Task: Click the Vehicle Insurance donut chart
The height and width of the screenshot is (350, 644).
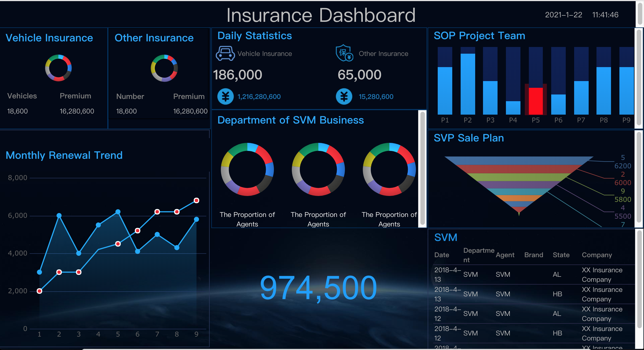Action: (x=58, y=68)
